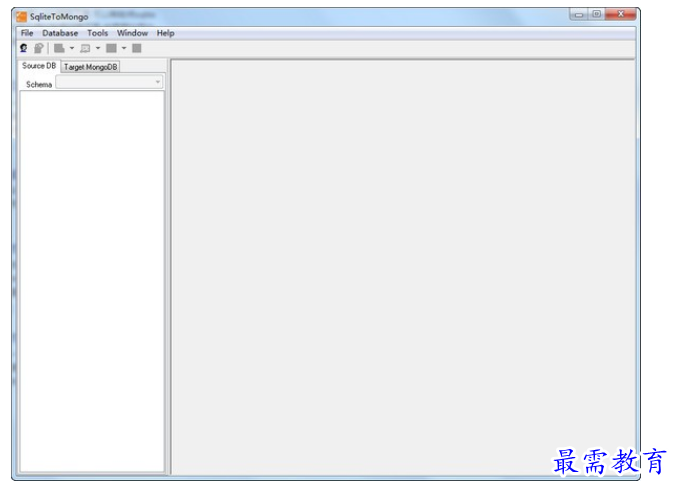The image size is (675, 493).
Task: Click the query window toolbar icon
Action: click(85, 48)
